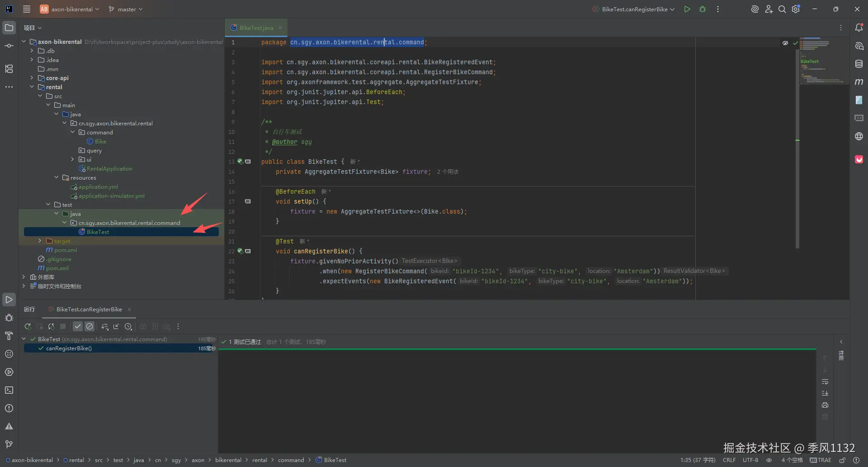Select the BikeTest.canRegisterBike run tab
Screen dimensions: 868x467
pyautogui.click(x=89, y=309)
